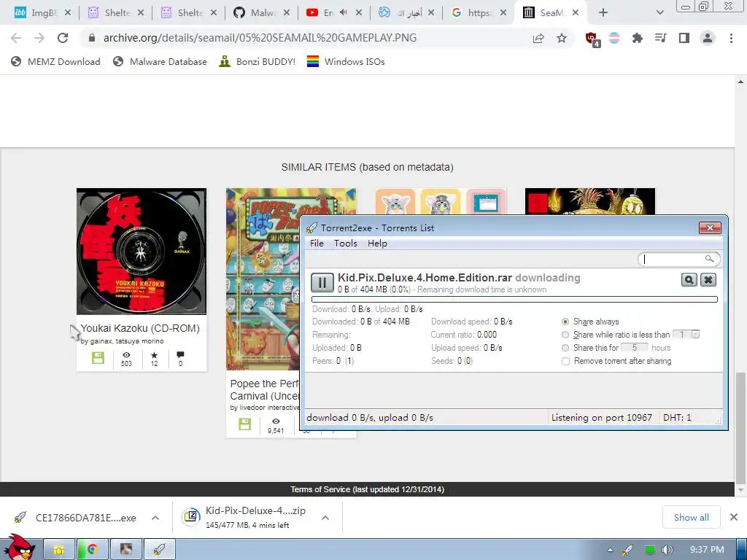747x560 pixels.
Task: Toggle Chrome side panel icon
Action: [x=684, y=38]
